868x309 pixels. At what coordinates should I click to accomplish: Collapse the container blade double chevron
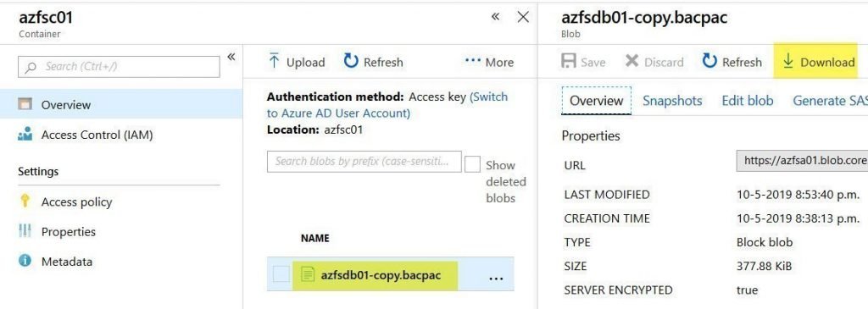(495, 17)
